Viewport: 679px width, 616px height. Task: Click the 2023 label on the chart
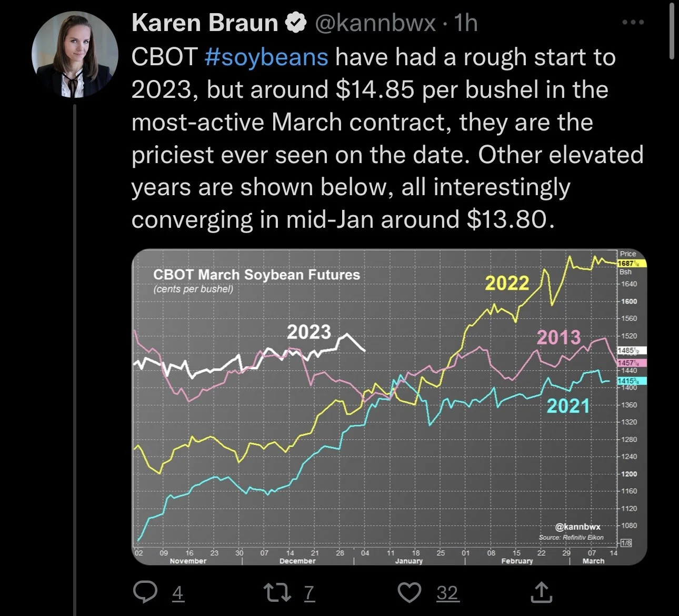click(309, 332)
